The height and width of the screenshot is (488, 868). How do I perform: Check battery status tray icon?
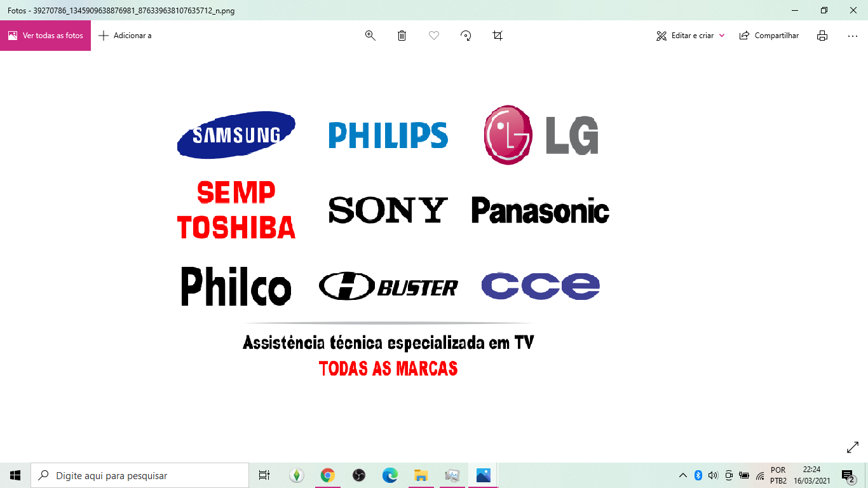[x=744, y=475]
